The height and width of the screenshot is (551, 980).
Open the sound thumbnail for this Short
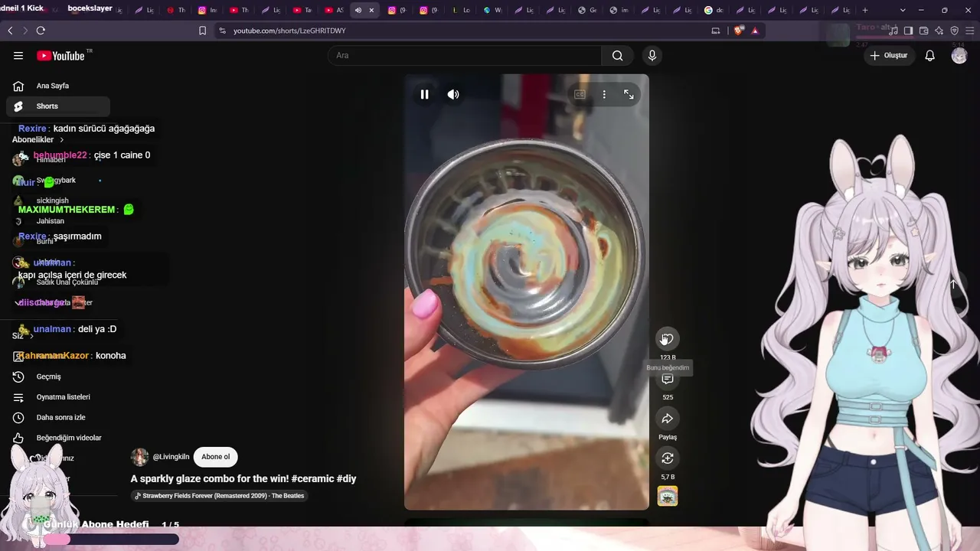click(668, 497)
